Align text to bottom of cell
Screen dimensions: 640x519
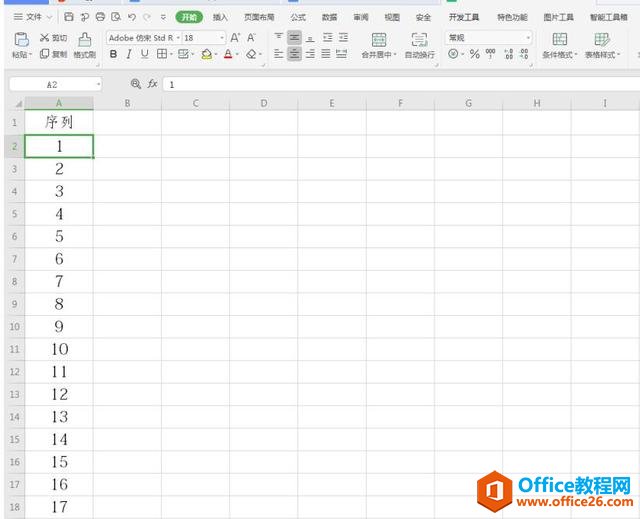coord(310,38)
